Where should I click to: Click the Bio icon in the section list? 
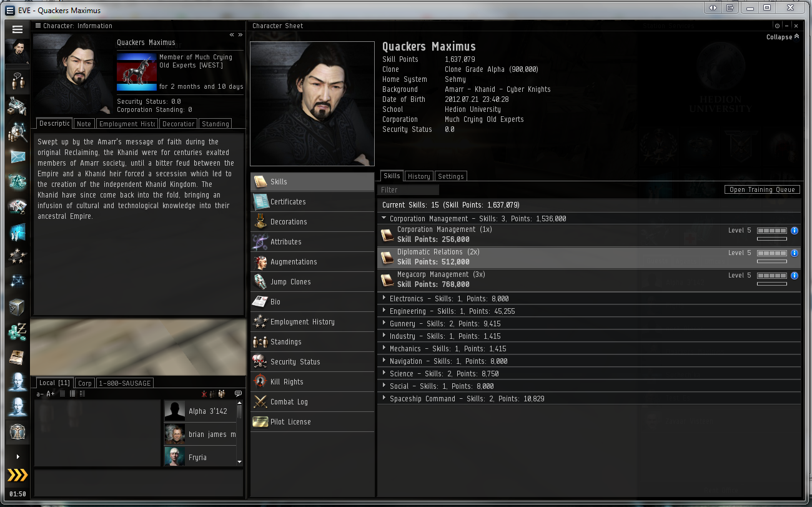(260, 301)
